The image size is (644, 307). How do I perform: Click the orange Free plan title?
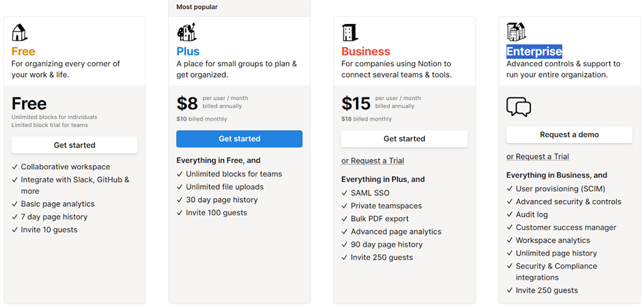[23, 51]
